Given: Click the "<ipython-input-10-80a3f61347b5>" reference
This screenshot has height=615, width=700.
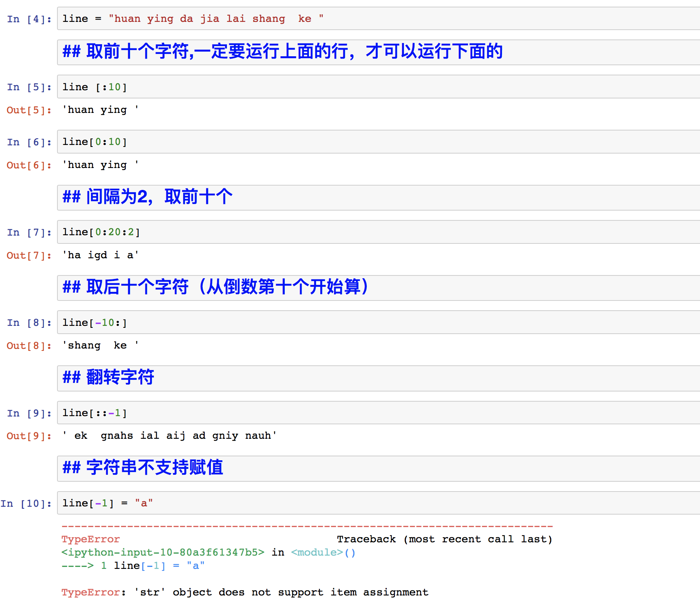Looking at the screenshot, I should point(163,552).
